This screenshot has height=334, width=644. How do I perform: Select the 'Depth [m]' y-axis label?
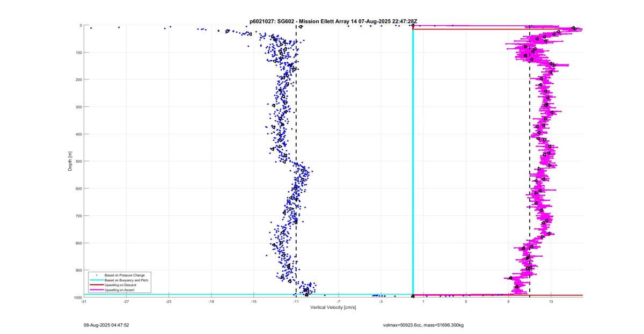point(70,161)
